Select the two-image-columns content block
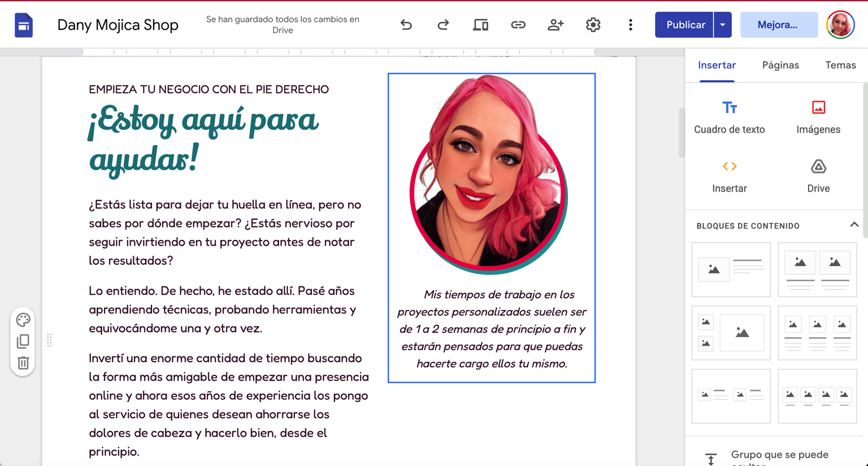This screenshot has height=466, width=868. tap(817, 269)
